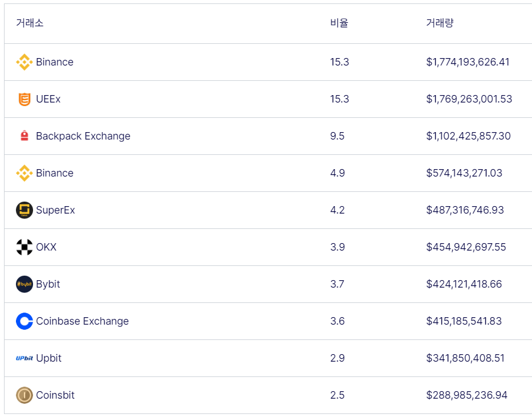Screen dimensions: 532x418
Task: Open the Binance link with 15.3 ratio
Action: coord(55,62)
